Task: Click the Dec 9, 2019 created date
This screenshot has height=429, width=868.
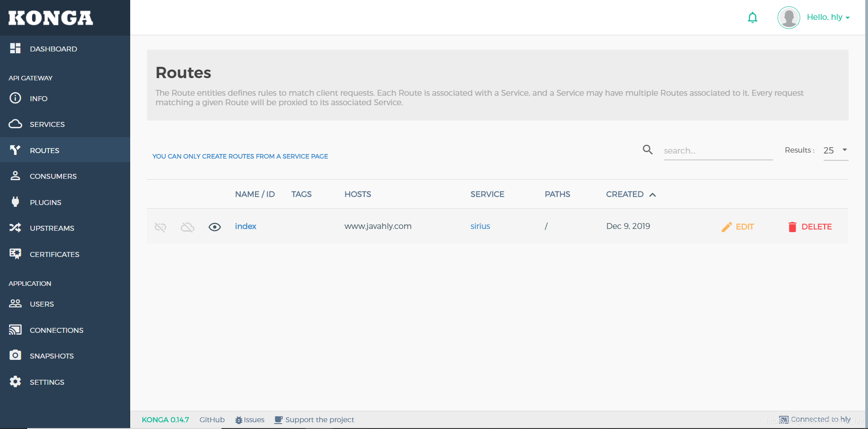Action: point(628,226)
